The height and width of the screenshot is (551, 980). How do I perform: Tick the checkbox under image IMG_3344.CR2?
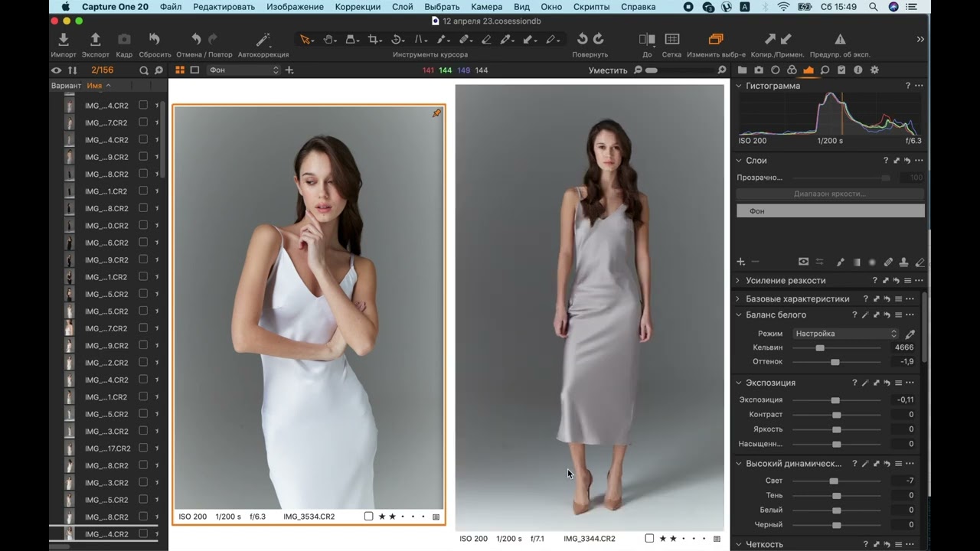click(649, 539)
